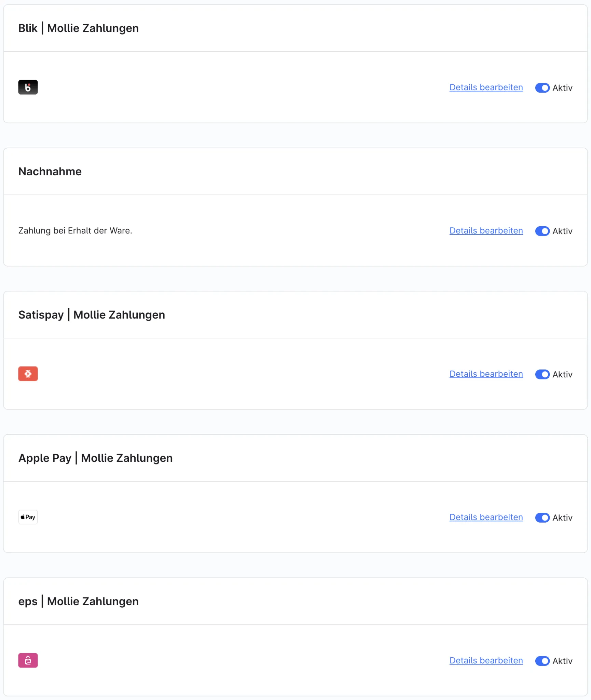Open Details bearbeiten for Blik
This screenshot has width=591, height=700.
[486, 87]
